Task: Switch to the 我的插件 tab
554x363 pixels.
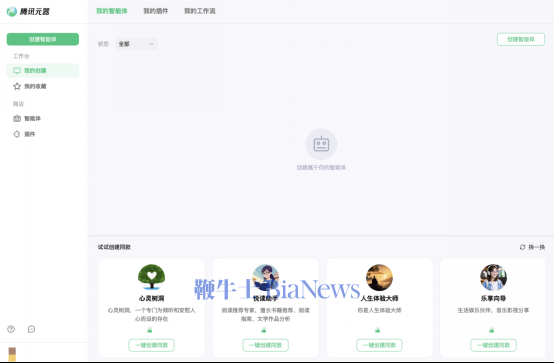Action: (x=156, y=11)
